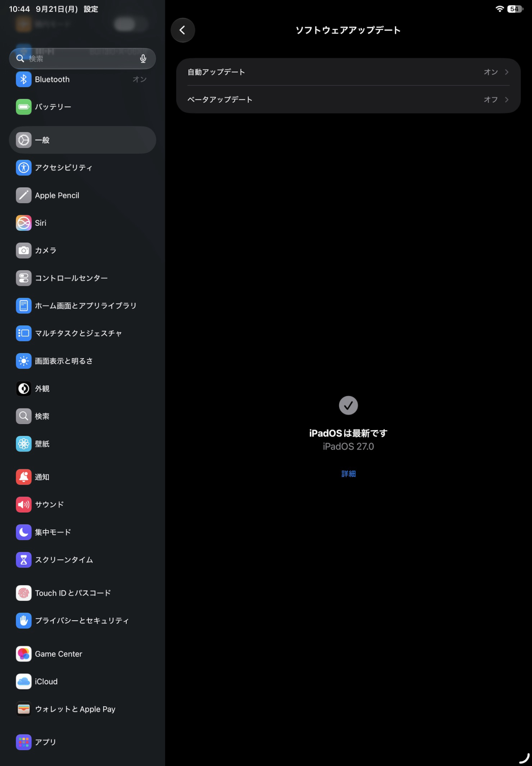Tap the 詳細 link under iPadOS 27.0
Viewport: 532px width, 766px height.
tap(348, 474)
